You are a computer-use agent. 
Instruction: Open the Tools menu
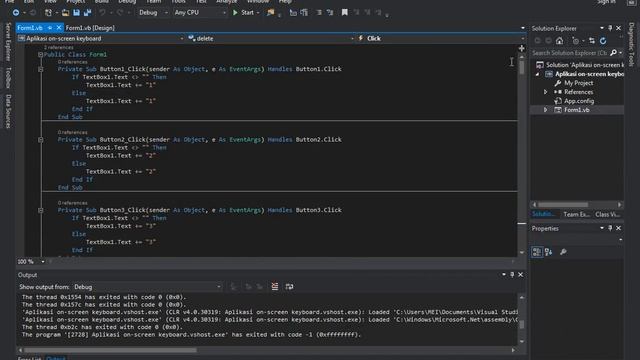pyautogui.click(x=178, y=2)
